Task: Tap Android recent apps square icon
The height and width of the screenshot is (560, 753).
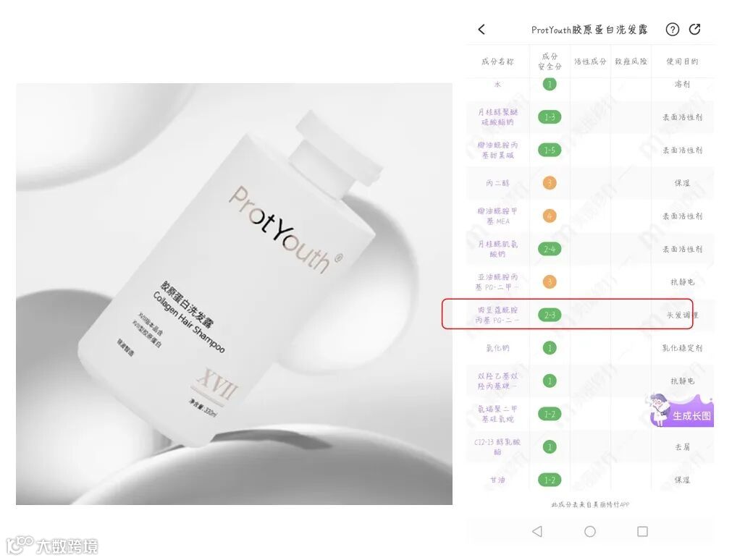Action: 642,531
